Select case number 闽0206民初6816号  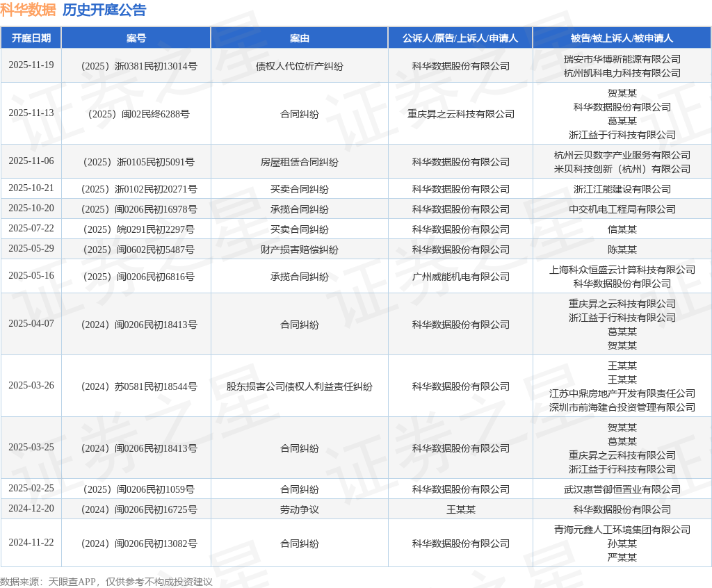pyautogui.click(x=139, y=277)
